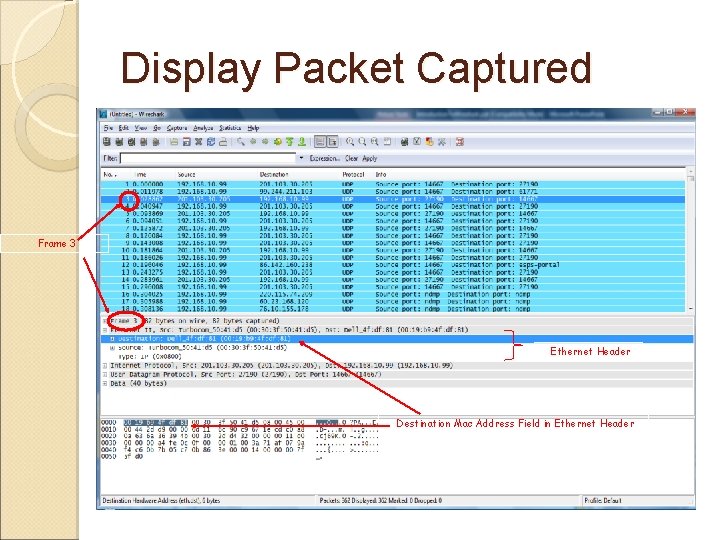Toggle auto scroll in live capture
This screenshot has width=720, height=540.
point(332,142)
